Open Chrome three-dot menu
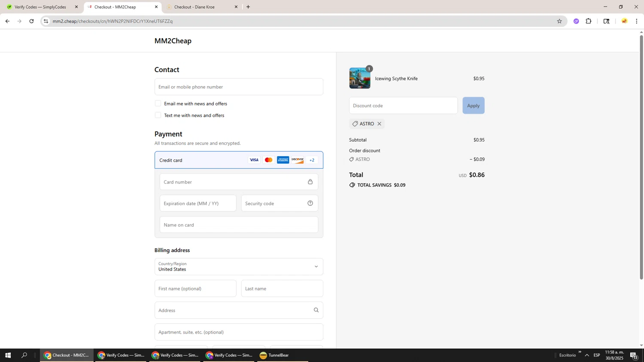Image resolution: width=644 pixels, height=362 pixels. pyautogui.click(x=637, y=21)
